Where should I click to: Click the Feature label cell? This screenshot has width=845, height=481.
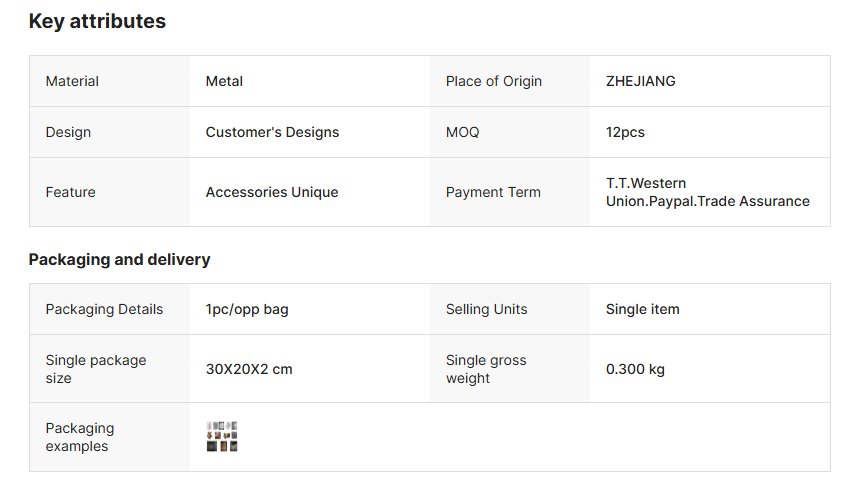pyautogui.click(x=70, y=192)
